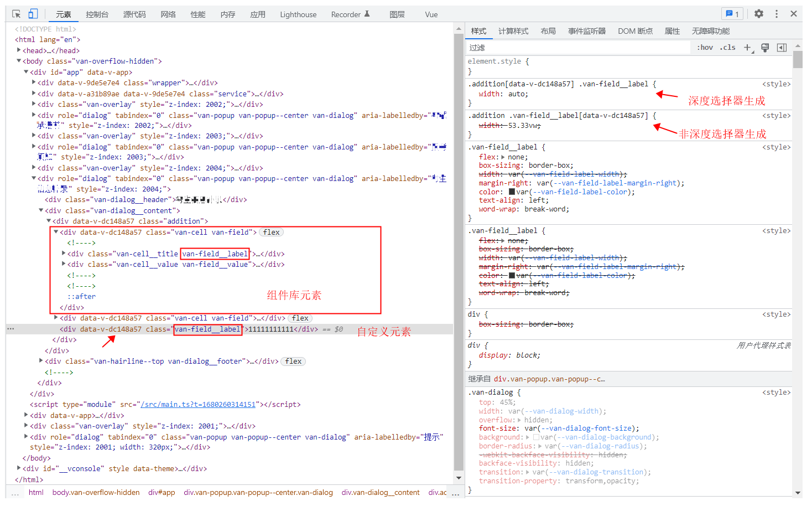Open the Vue devtools tab

coord(431,14)
